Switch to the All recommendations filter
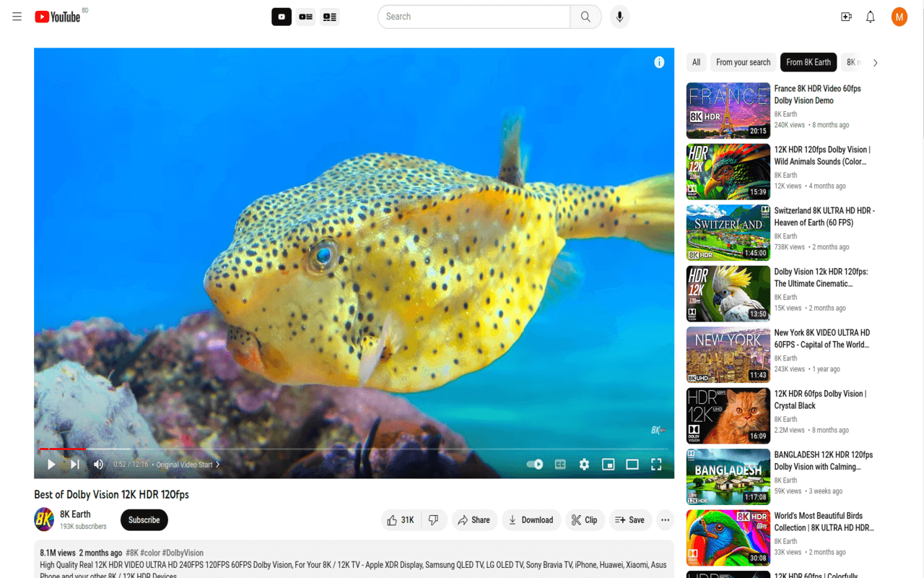Screen dimensions: 924x578 pyautogui.click(x=696, y=62)
